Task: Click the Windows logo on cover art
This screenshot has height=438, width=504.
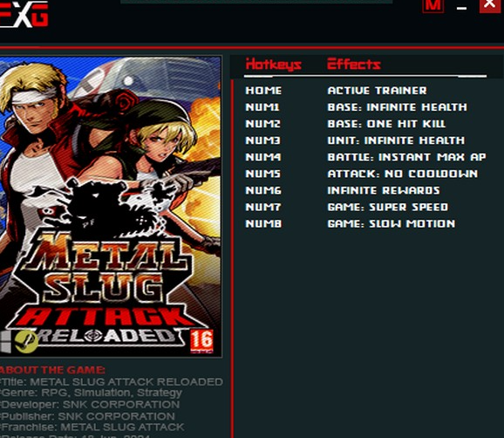Action: pos(5,343)
